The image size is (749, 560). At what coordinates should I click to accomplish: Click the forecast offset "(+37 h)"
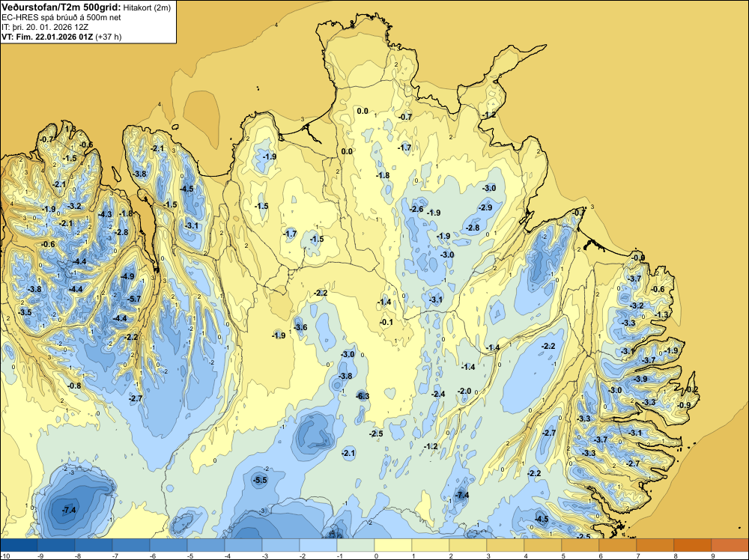pos(109,37)
